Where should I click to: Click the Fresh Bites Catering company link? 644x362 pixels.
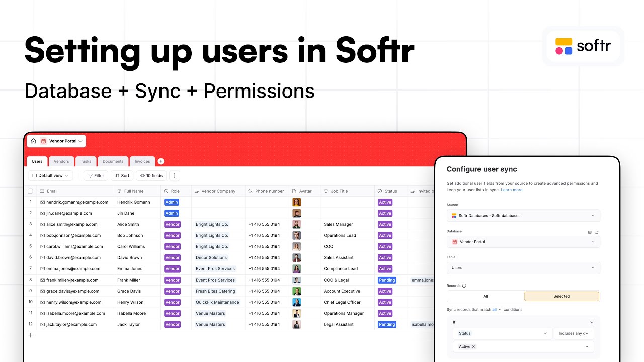coord(215,291)
